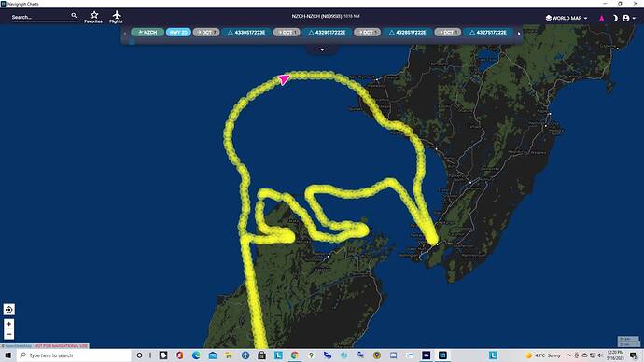The height and width of the screenshot is (362, 644).
Task: Click the search magnifier icon
Action: (x=74, y=16)
